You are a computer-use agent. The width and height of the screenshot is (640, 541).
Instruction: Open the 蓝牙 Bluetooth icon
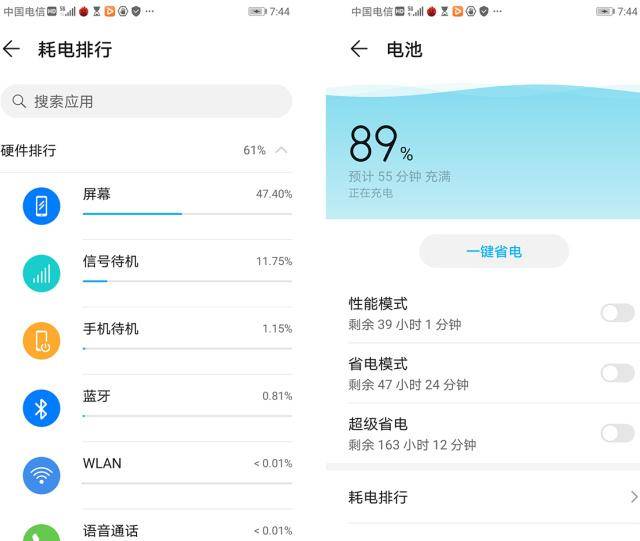42,408
